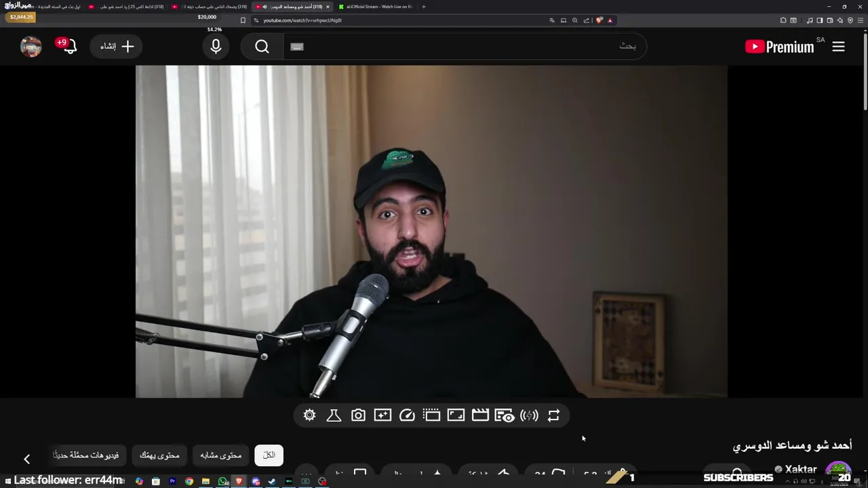The width and height of the screenshot is (868, 488).
Task: Open the zoom magnifier icon in address bar
Action: click(575, 20)
